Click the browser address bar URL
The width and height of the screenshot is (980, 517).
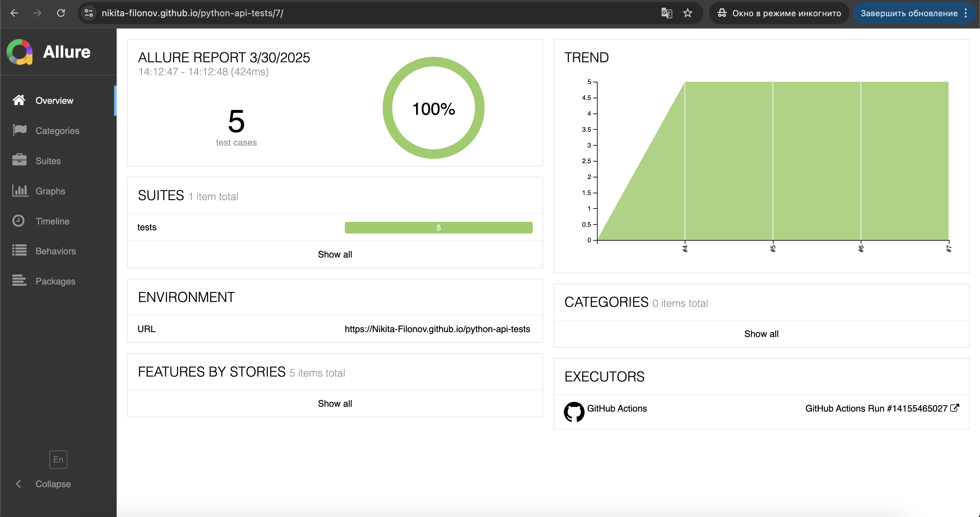pyautogui.click(x=192, y=13)
